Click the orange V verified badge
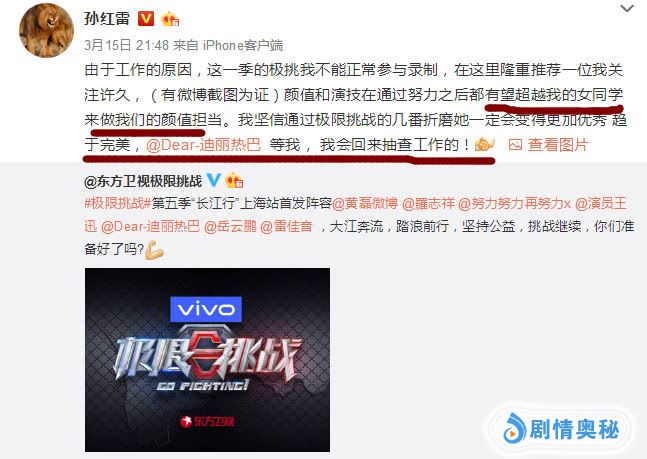Screen dimensions: 647x459 pos(146,19)
